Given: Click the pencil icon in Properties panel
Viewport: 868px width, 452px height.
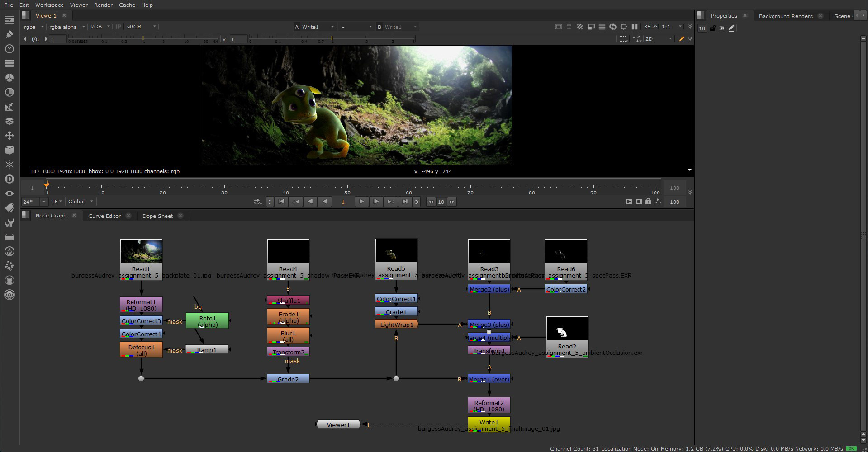Looking at the screenshot, I should tap(732, 28).
